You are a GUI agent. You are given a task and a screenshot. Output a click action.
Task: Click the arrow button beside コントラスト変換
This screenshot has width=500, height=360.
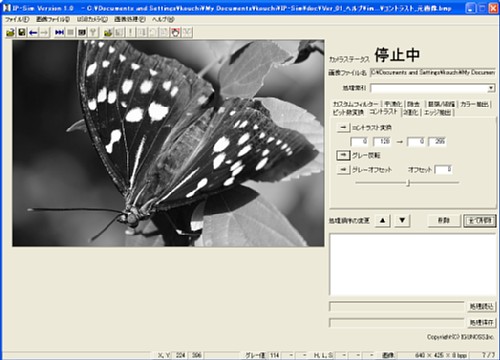click(343, 128)
